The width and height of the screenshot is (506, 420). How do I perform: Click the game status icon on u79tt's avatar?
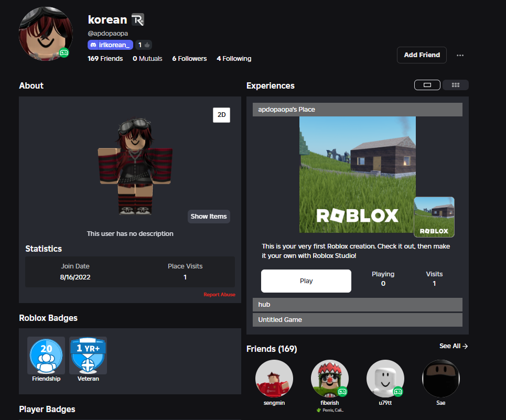[x=398, y=392]
